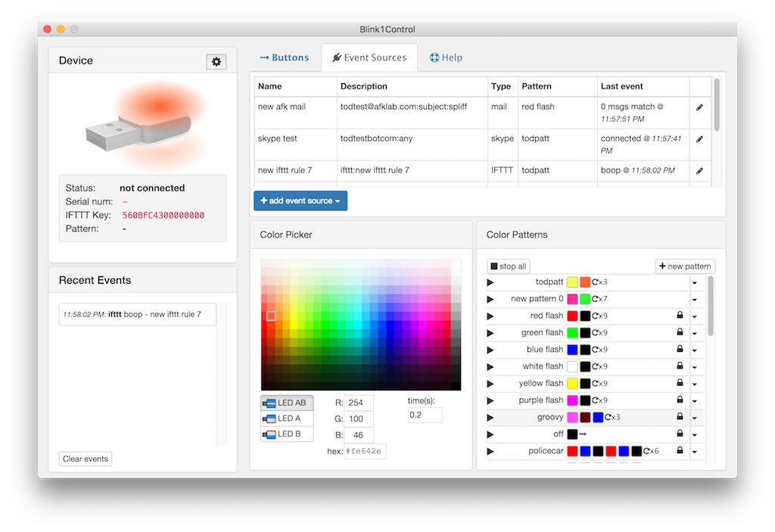Play the todpatt color pattern
This screenshot has height=532, width=775.
(490, 282)
